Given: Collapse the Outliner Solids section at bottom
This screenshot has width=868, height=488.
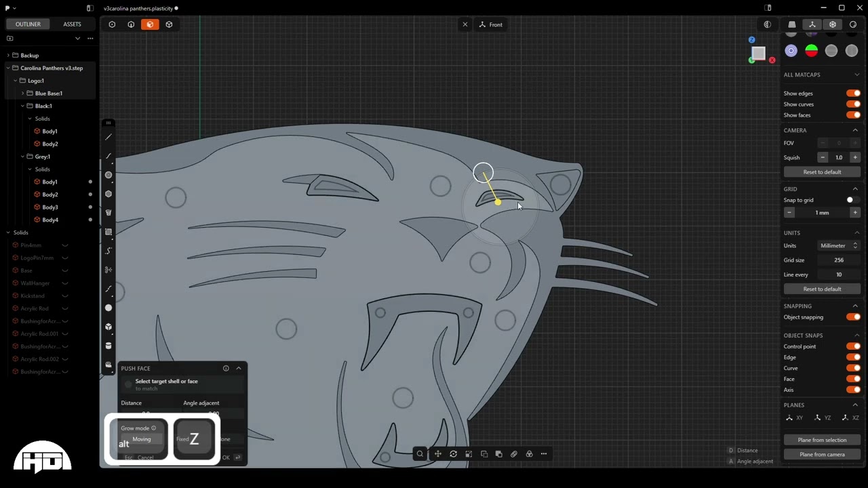Looking at the screenshot, I should tap(8, 232).
